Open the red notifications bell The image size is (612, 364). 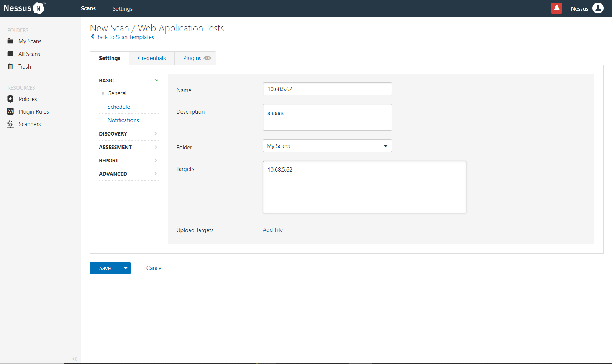click(556, 8)
